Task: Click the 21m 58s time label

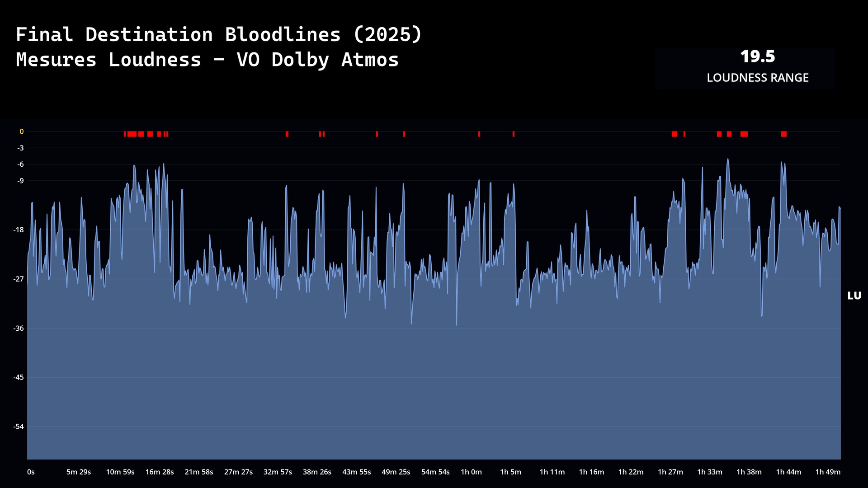Action: coord(199,472)
